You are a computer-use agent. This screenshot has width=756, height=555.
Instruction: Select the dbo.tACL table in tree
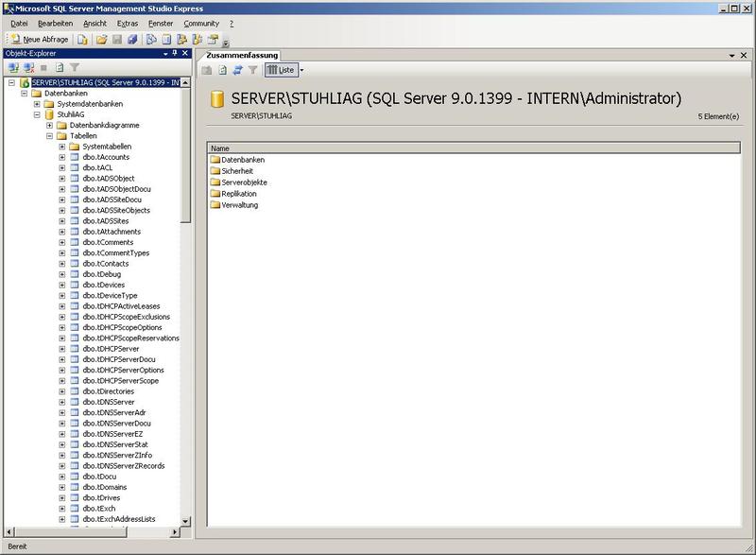coord(97,167)
